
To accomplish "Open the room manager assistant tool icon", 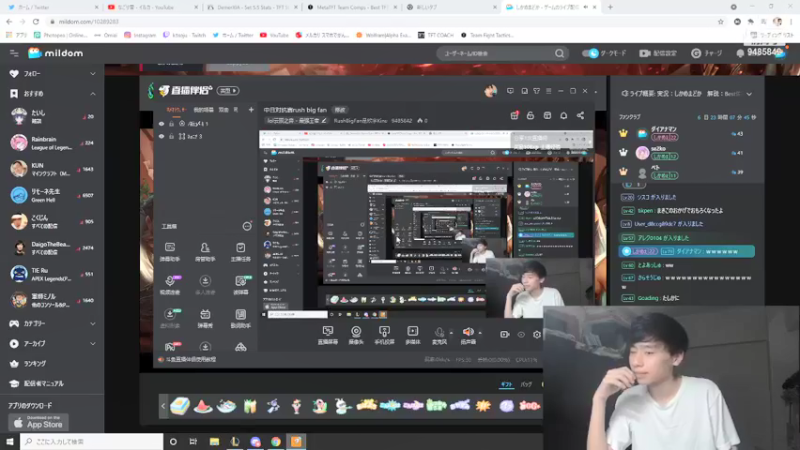I will 205,247.
